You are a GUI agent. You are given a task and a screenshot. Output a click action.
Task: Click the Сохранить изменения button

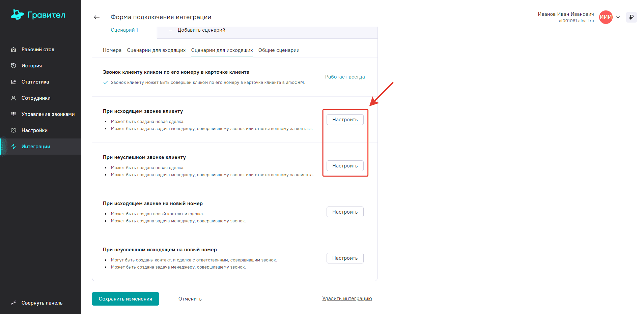(x=125, y=299)
